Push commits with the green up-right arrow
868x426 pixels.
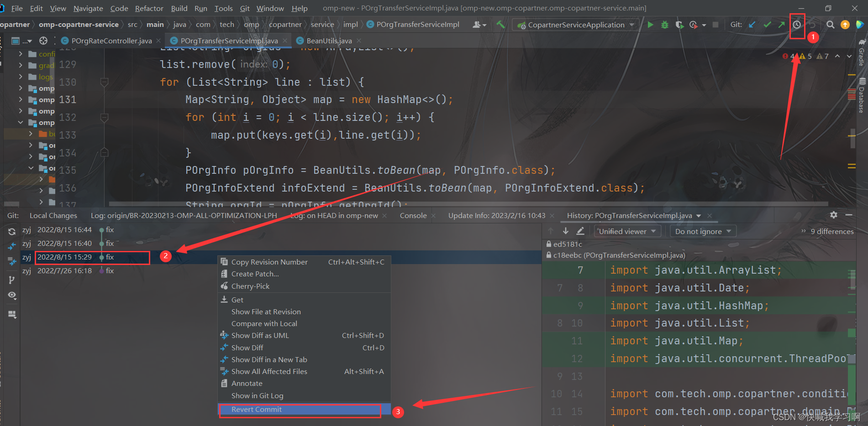[x=782, y=25]
